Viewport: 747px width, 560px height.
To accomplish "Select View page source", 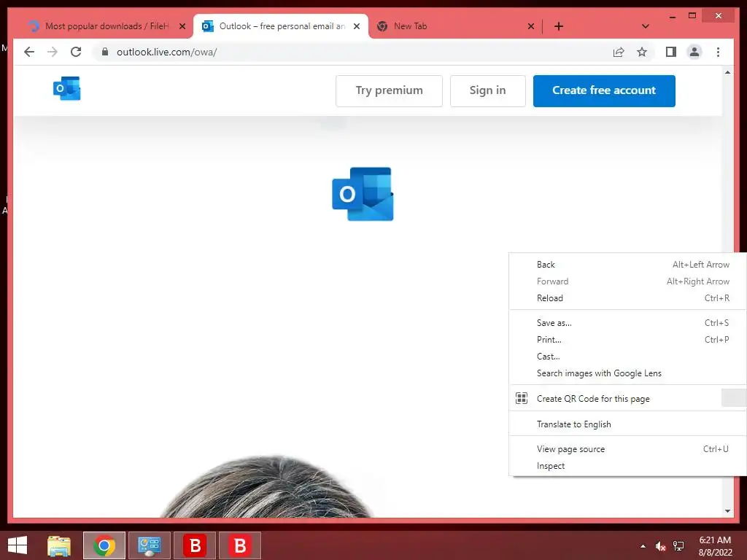I will [627, 449].
